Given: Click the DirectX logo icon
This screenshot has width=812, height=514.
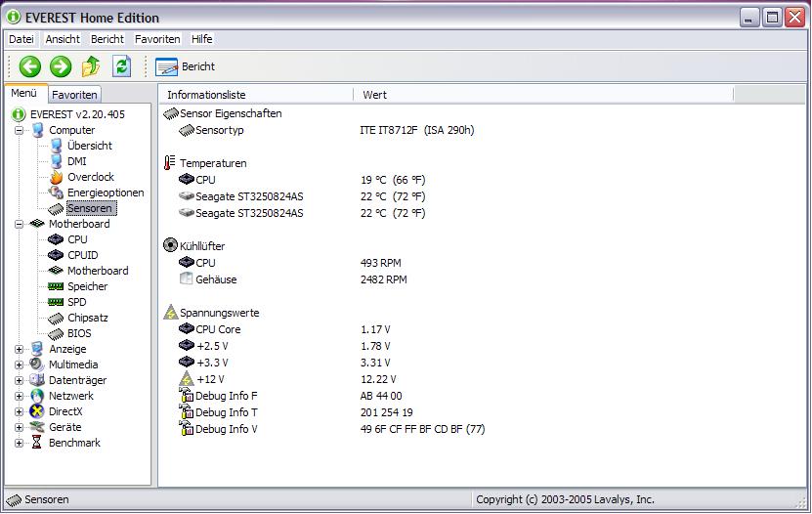Looking at the screenshot, I should coord(37,411).
